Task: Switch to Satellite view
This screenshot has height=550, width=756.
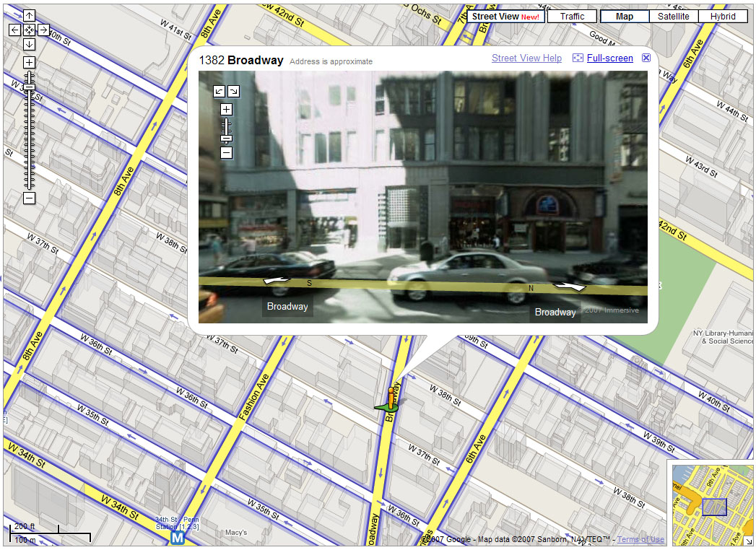Action: [x=673, y=15]
